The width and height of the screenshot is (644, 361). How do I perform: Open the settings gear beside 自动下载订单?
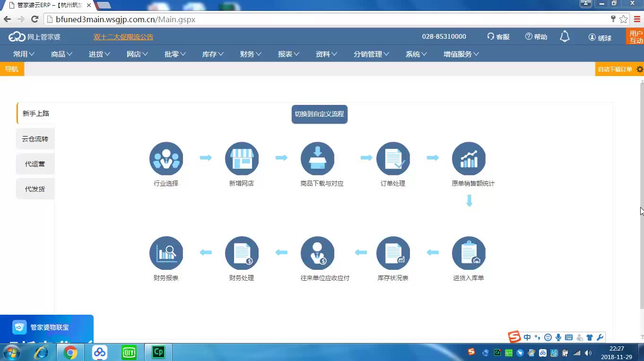point(640,69)
